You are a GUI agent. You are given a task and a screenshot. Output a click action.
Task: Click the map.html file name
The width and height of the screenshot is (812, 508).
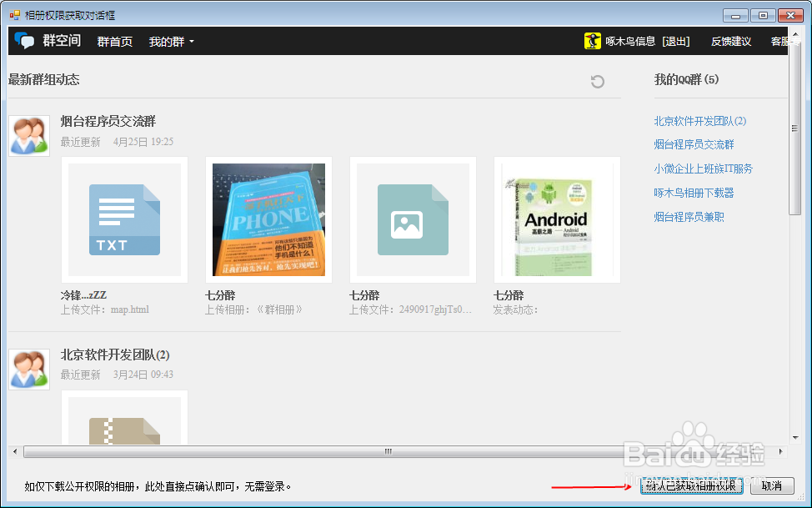click(129, 309)
